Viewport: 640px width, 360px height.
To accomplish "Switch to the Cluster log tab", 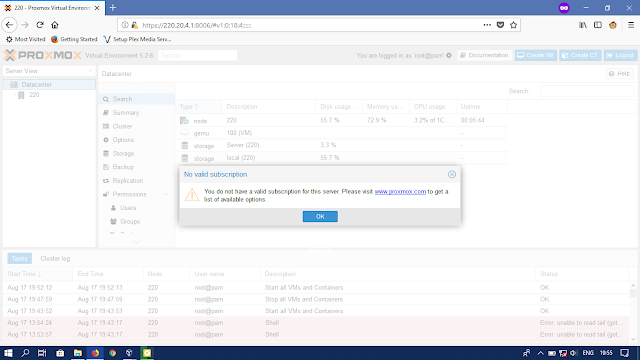I will [x=55, y=258].
